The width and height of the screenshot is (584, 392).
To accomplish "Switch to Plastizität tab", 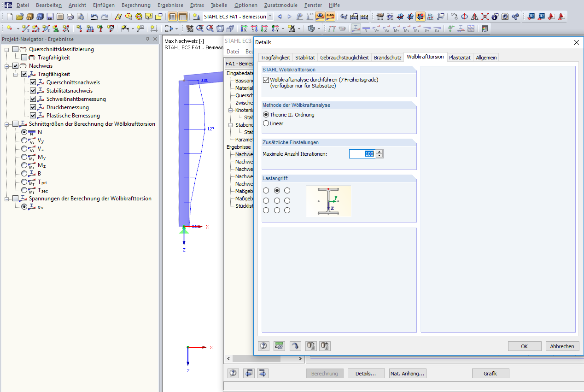I will pos(460,58).
